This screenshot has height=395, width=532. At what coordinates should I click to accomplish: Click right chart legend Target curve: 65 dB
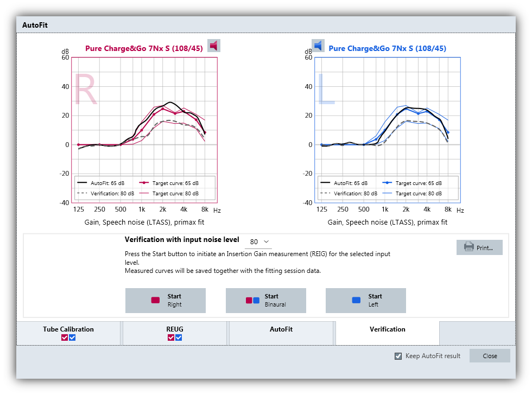click(x=169, y=183)
